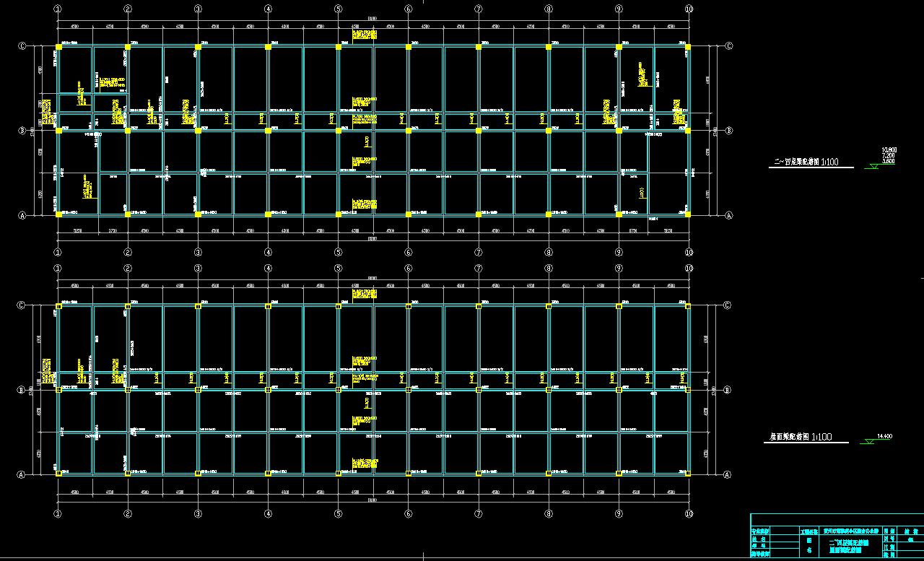The height and width of the screenshot is (561, 924).
Task: Click axis bubble A left of lower plan
Action: click(x=21, y=474)
